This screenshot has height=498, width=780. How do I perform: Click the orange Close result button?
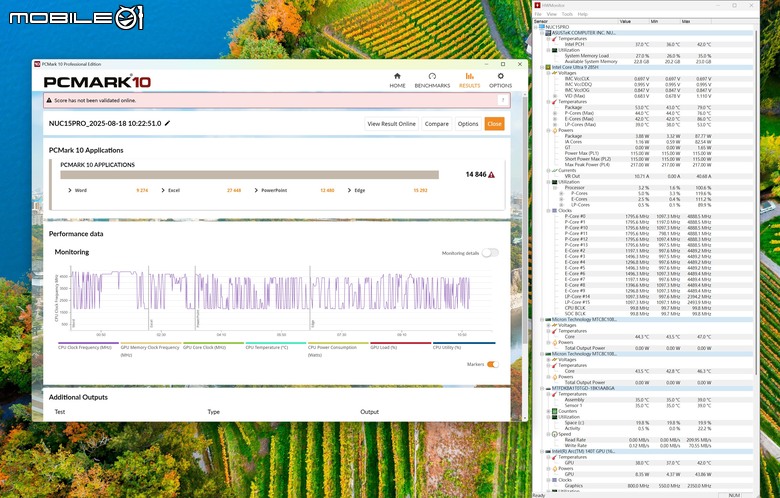coord(494,124)
